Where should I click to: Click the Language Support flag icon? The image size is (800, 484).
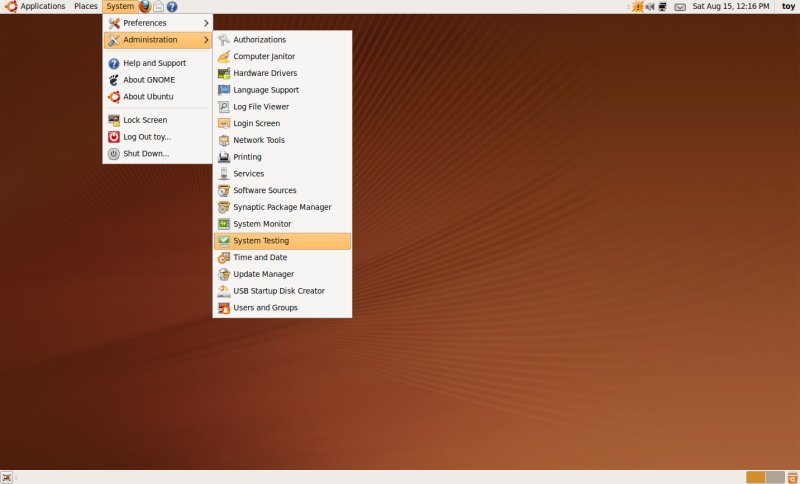point(224,90)
